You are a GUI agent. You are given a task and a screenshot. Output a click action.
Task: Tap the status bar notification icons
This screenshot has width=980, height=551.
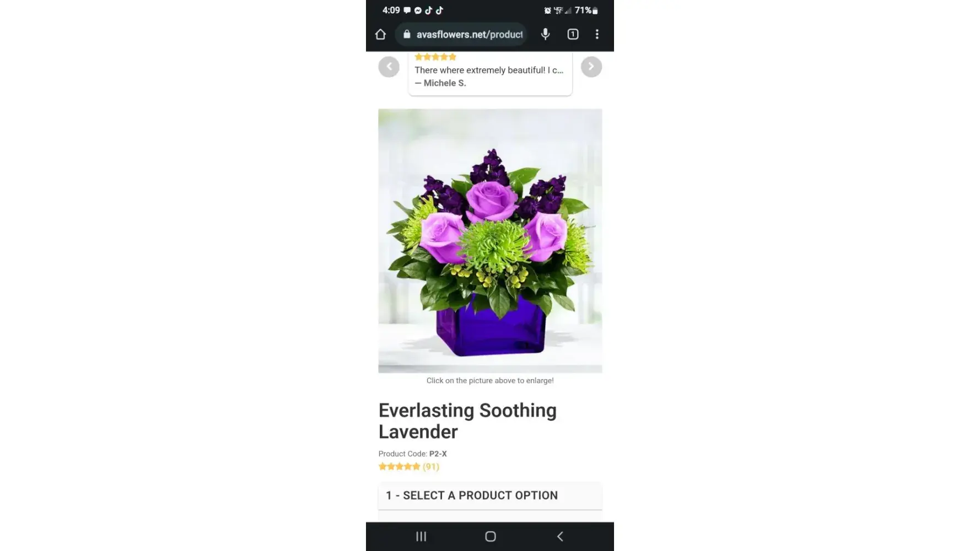pos(423,10)
